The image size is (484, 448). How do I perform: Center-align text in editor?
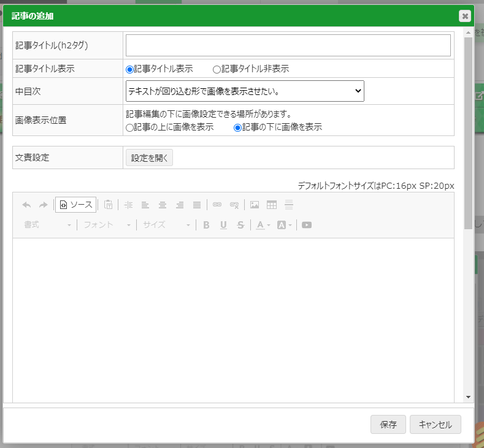coord(163,205)
